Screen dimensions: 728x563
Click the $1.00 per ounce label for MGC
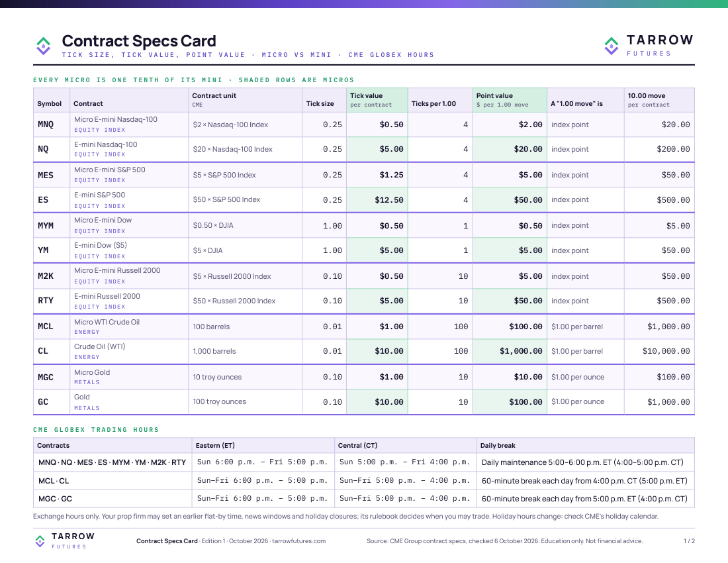click(578, 377)
